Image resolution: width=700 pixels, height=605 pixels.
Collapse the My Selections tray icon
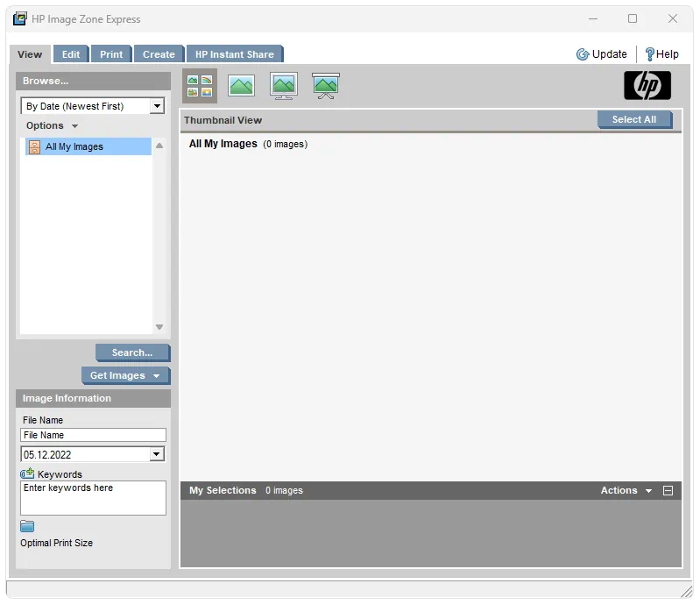(x=668, y=491)
